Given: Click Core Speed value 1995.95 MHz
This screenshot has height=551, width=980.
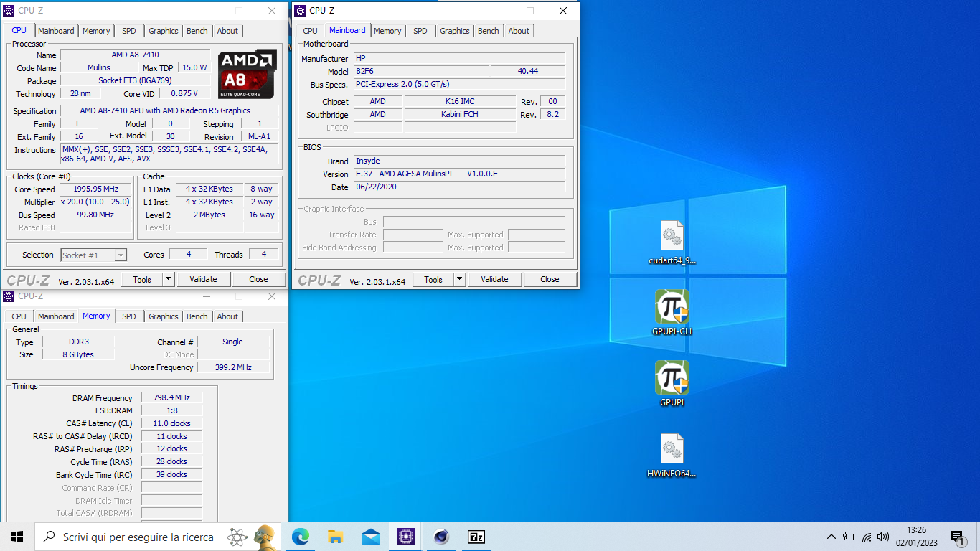Looking at the screenshot, I should tap(96, 189).
